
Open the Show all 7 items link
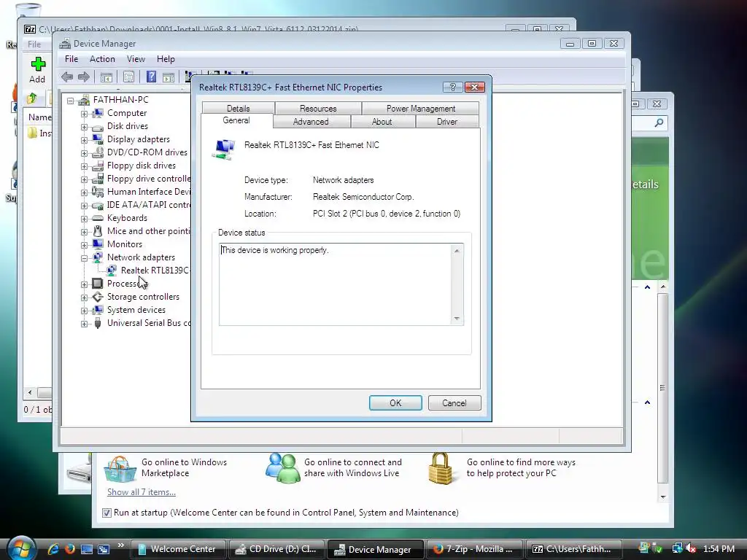click(x=142, y=492)
